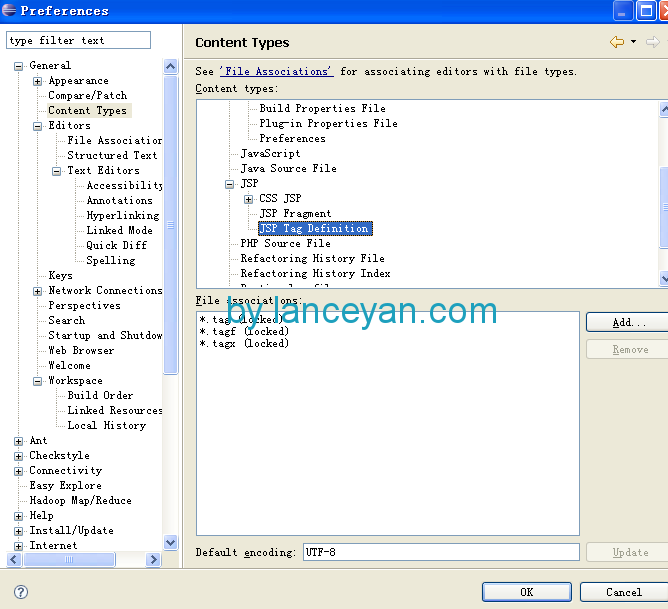Open the back history dropdown arrow
Screen dimensions: 668x609
633,42
